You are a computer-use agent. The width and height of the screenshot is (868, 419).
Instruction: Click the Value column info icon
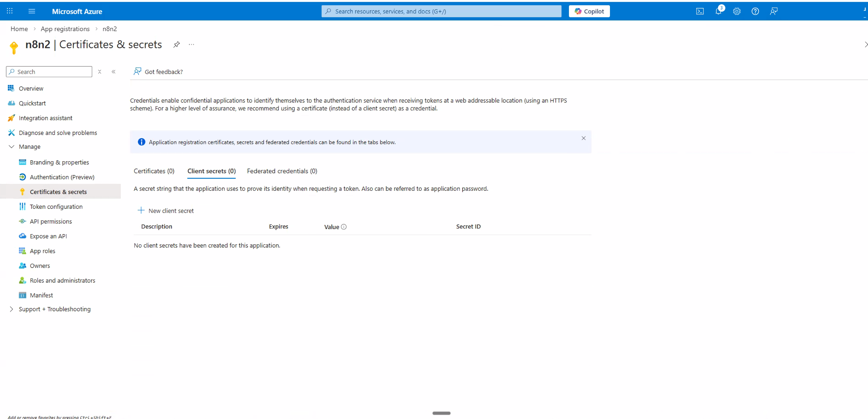(x=344, y=227)
